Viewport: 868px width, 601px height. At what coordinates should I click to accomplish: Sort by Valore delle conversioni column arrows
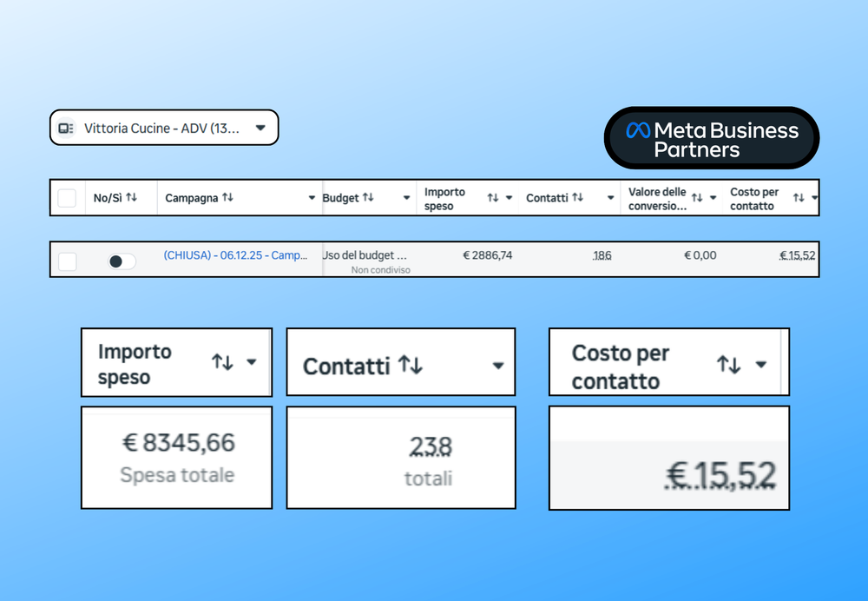(x=697, y=198)
